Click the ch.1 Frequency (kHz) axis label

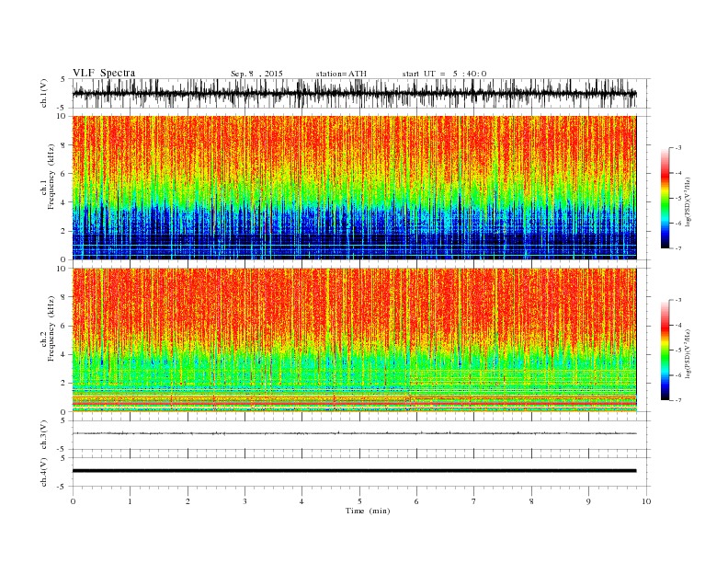47,177
